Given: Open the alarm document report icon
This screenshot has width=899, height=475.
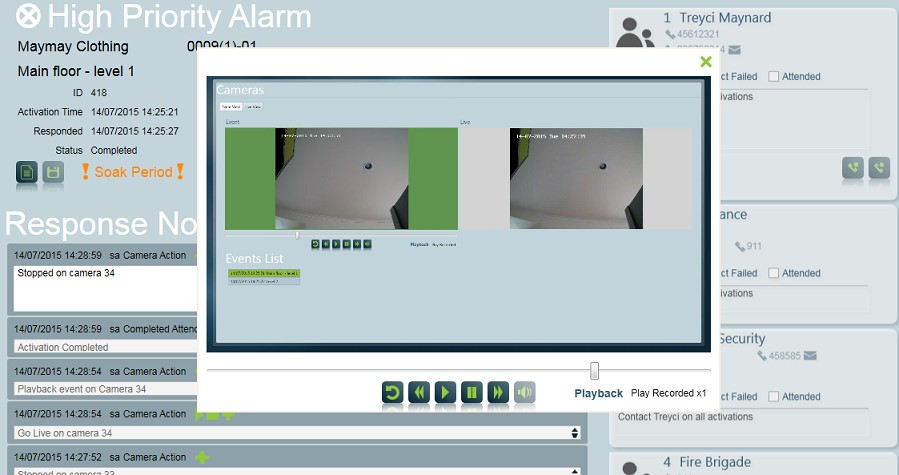Looking at the screenshot, I should 27,172.
